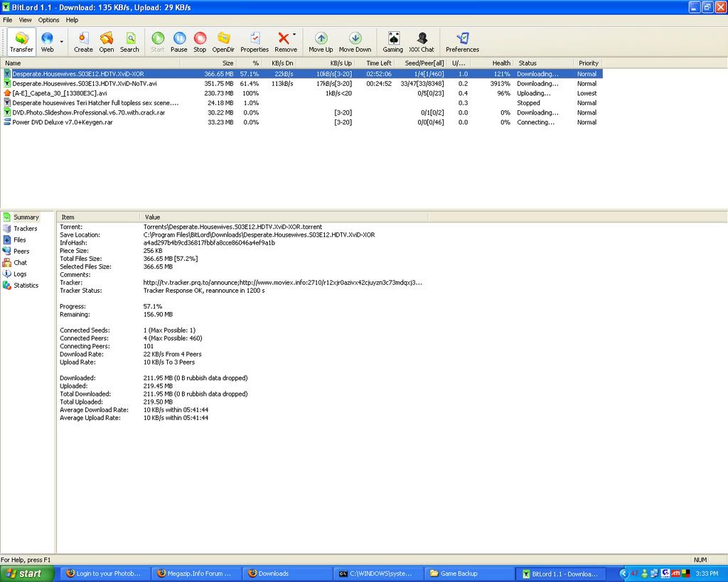728x582 pixels.
Task: Open the Options menu
Action: [x=48, y=20]
